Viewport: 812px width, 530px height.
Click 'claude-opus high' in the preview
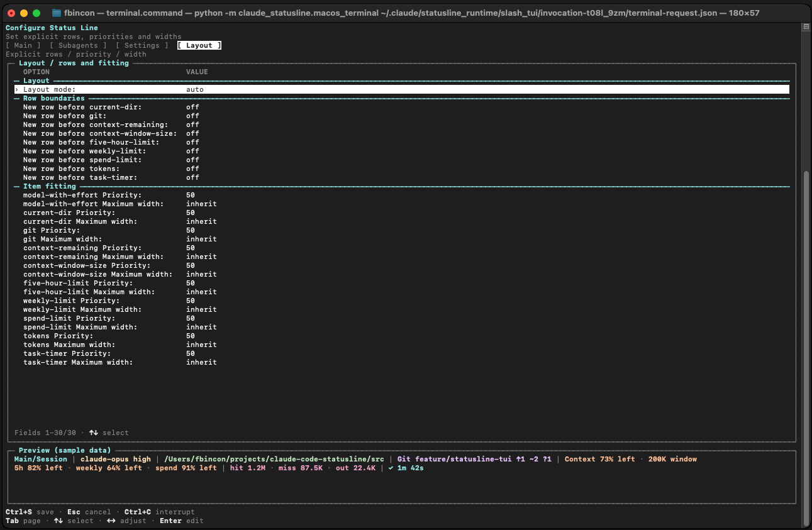tap(116, 459)
